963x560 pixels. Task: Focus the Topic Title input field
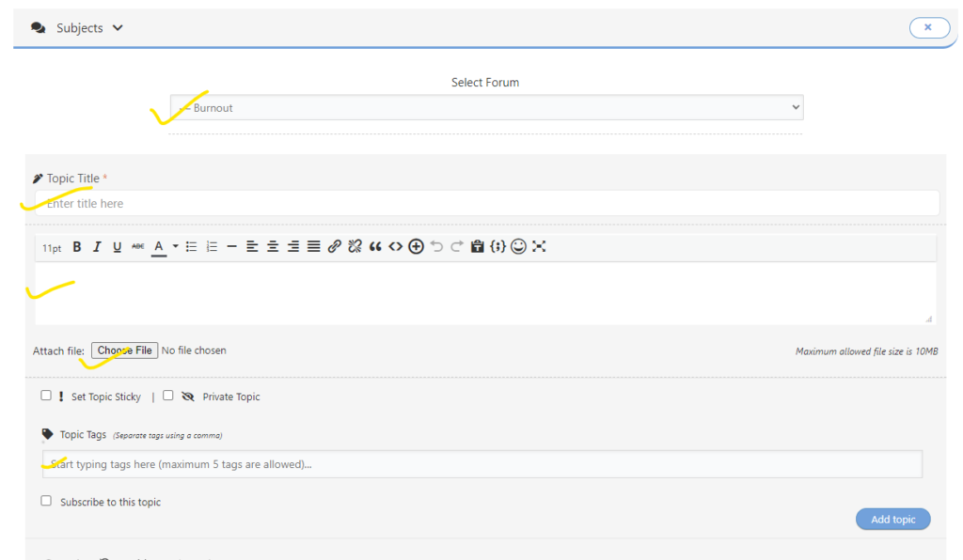[486, 203]
